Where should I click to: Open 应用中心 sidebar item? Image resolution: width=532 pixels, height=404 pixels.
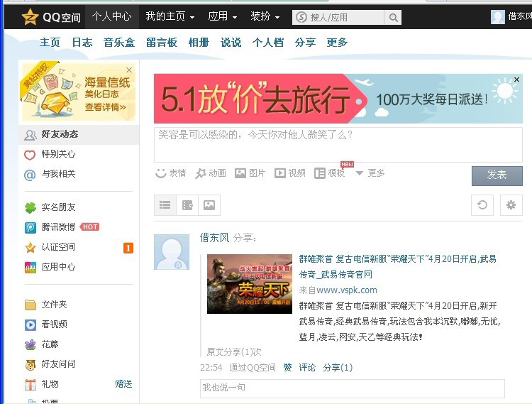pos(50,267)
